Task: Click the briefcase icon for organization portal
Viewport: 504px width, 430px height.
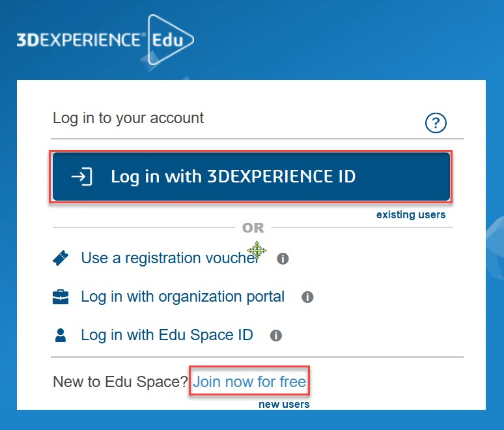Action: pos(61,297)
